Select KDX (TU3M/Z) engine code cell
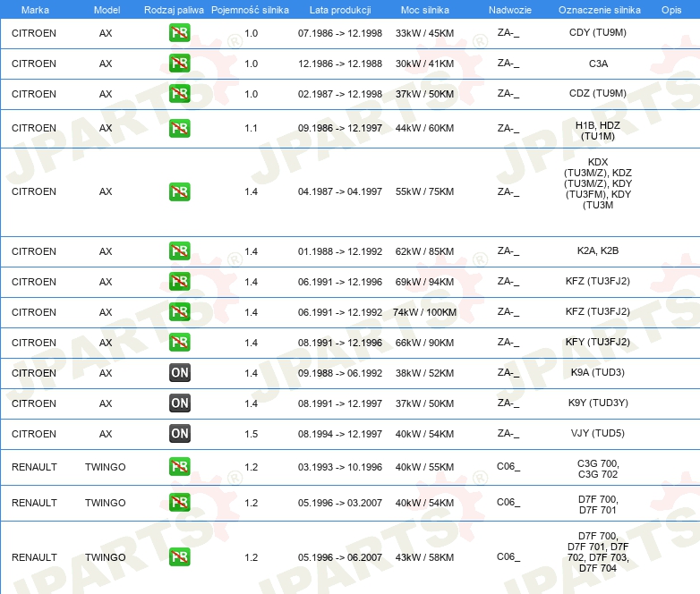The height and width of the screenshot is (594, 700). point(598,183)
